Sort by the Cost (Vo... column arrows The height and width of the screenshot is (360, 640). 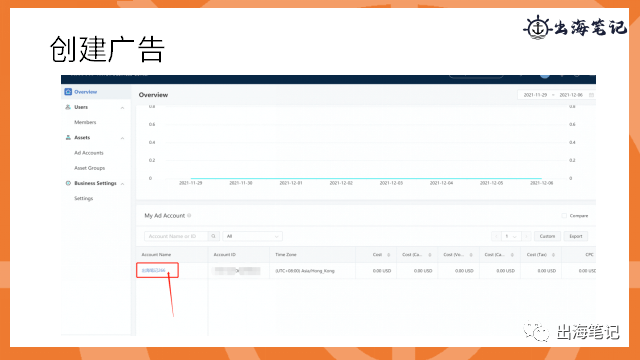pyautogui.click(x=471, y=255)
